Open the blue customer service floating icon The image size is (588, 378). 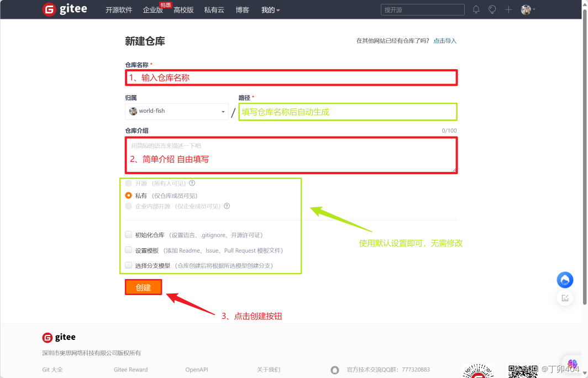565,280
